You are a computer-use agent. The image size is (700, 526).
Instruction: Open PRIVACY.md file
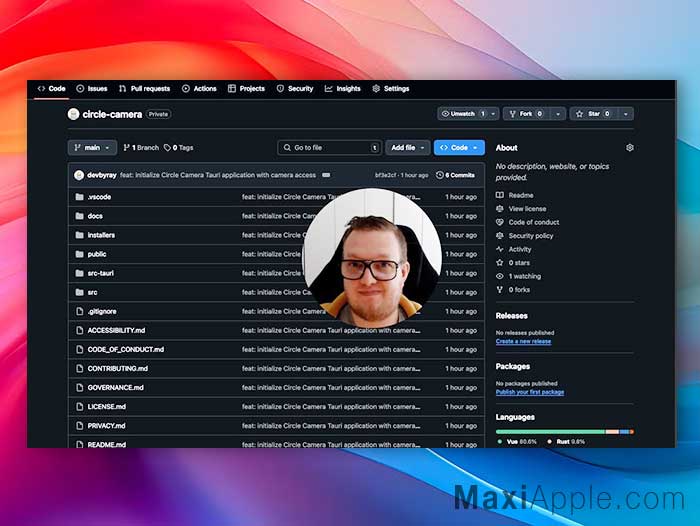click(106, 426)
